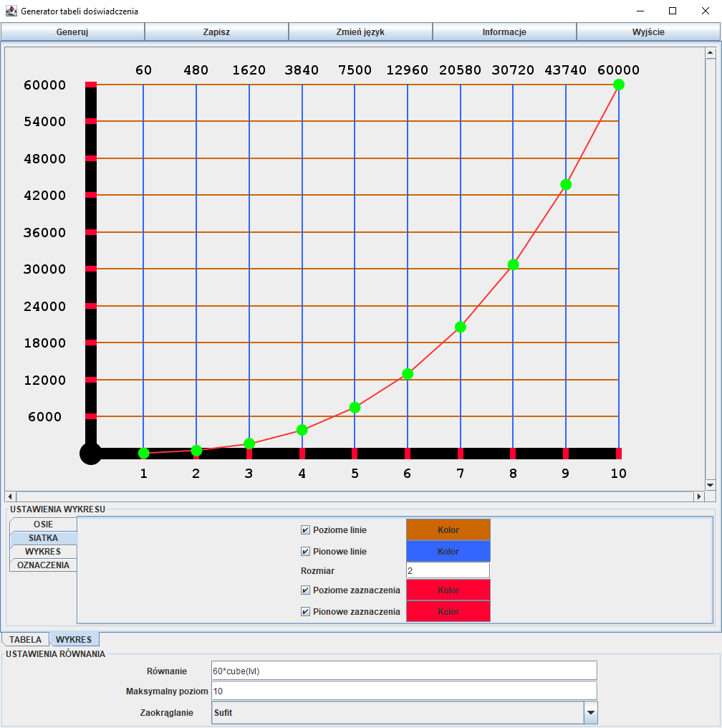Screen dimensions: 722x728
Task: Click the orange Kolor swatch for Poziome linie
Action: pyautogui.click(x=448, y=530)
